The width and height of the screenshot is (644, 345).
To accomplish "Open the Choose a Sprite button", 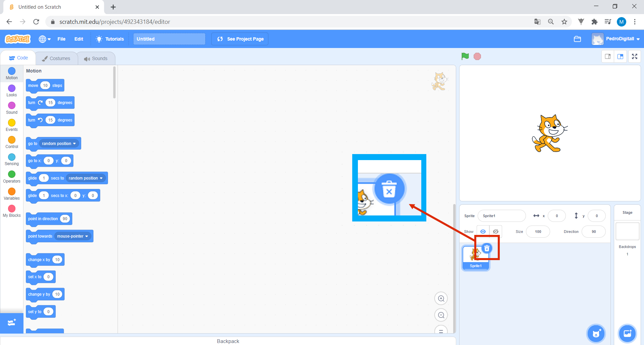I will tap(596, 333).
